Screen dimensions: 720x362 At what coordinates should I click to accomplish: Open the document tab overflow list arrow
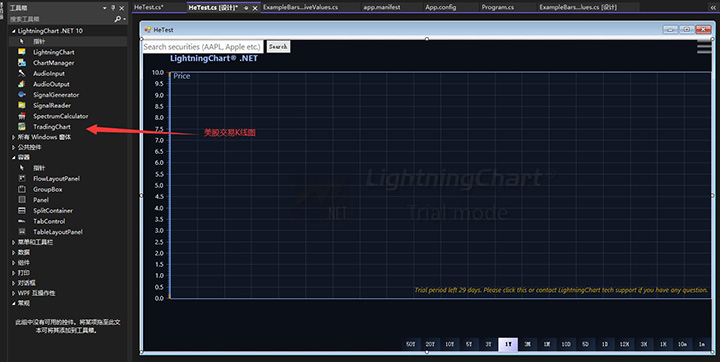click(x=713, y=7)
